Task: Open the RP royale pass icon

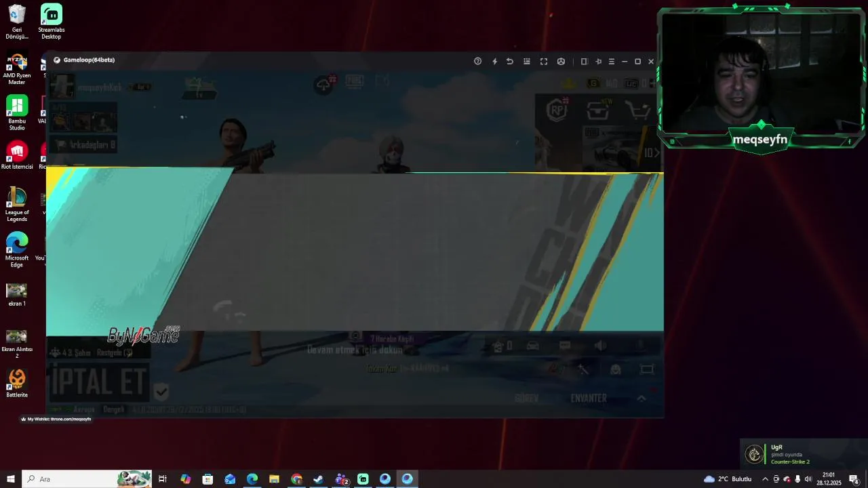Action: [x=557, y=110]
